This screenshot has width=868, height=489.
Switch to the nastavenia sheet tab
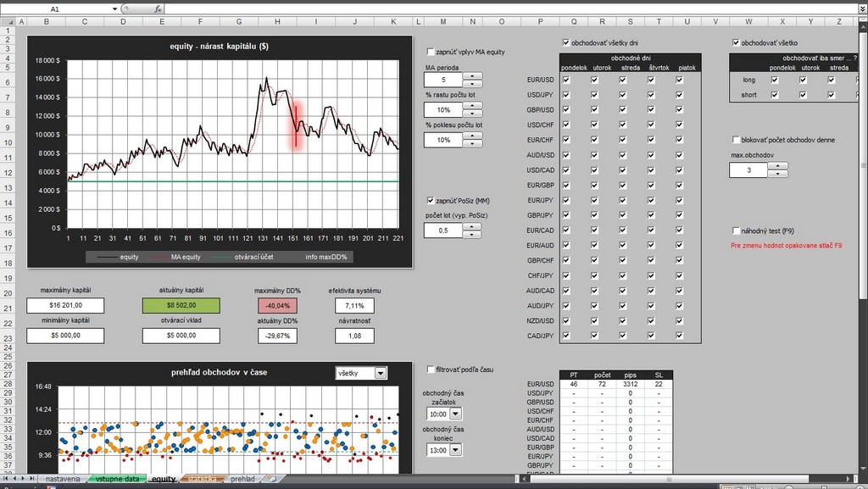coord(63,479)
